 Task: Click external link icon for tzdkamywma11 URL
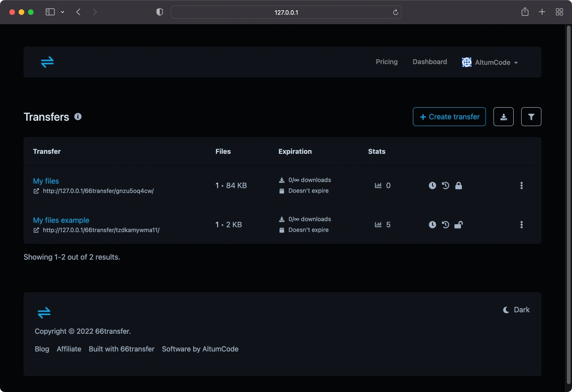click(x=36, y=230)
